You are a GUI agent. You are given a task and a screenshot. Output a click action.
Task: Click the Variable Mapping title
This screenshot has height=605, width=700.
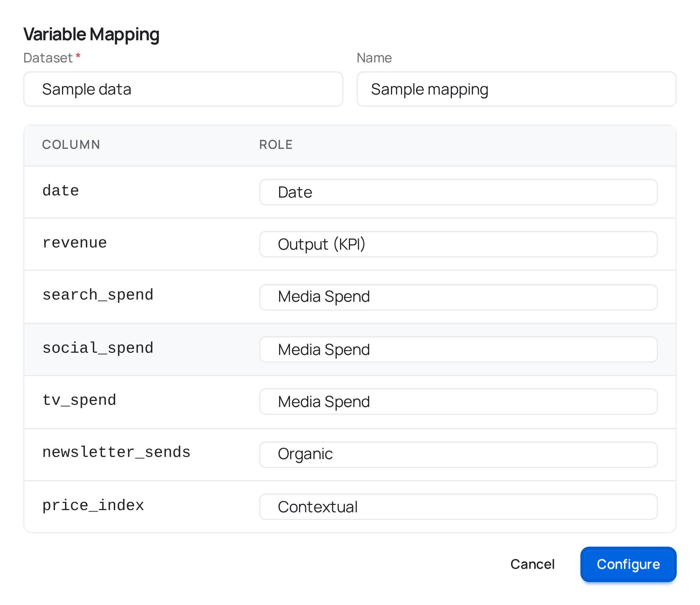pyautogui.click(x=91, y=34)
